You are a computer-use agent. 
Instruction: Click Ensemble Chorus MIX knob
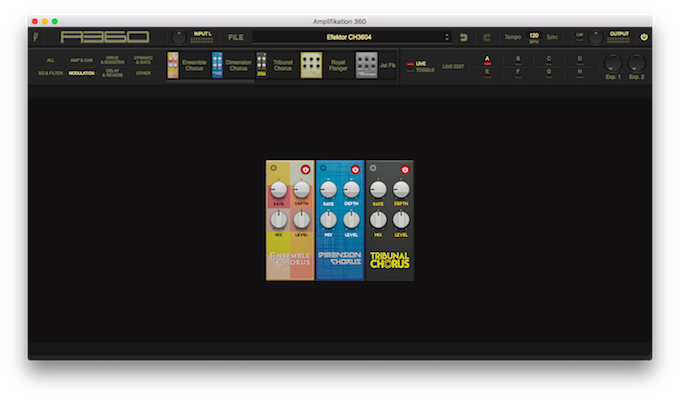[x=279, y=220]
